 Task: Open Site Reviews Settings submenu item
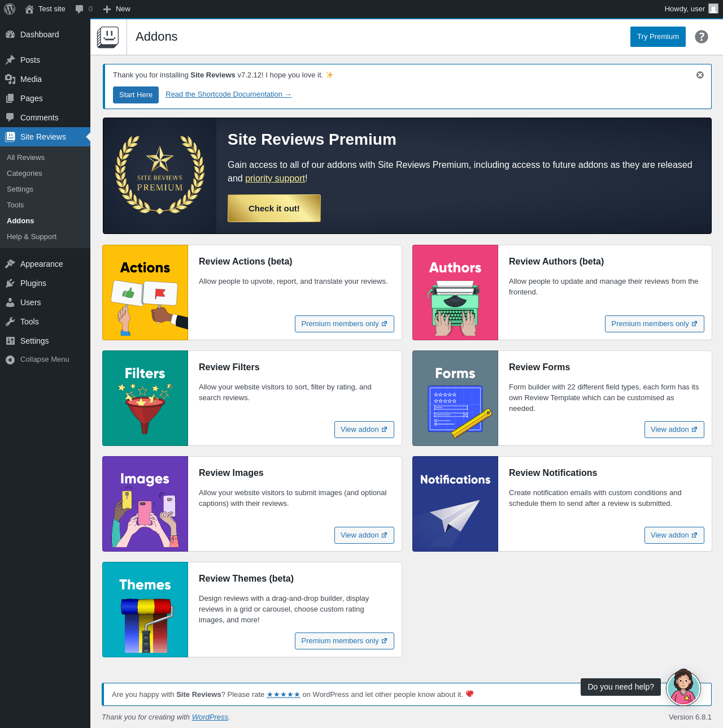20,189
